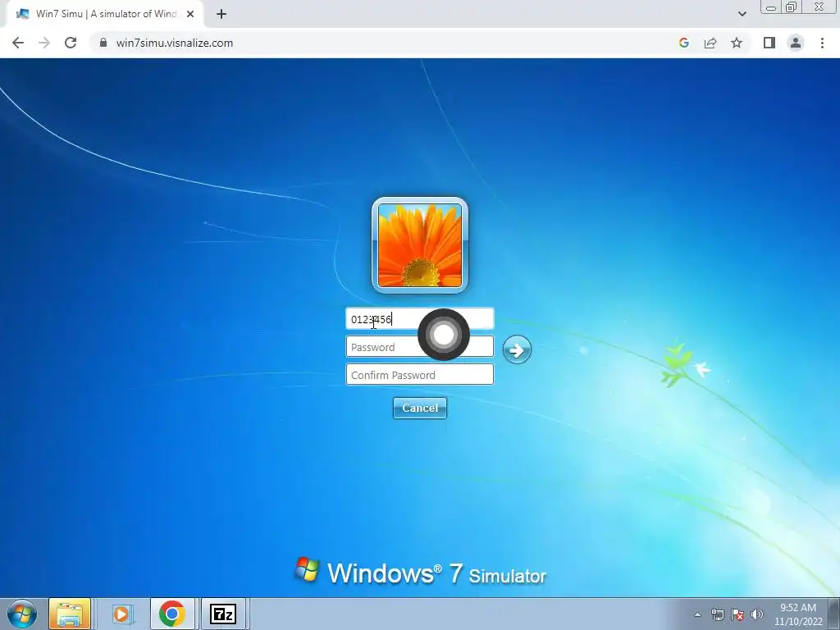Viewport: 840px width, 630px height.
Task: Open File Explorer from the taskbar
Action: tap(70, 614)
